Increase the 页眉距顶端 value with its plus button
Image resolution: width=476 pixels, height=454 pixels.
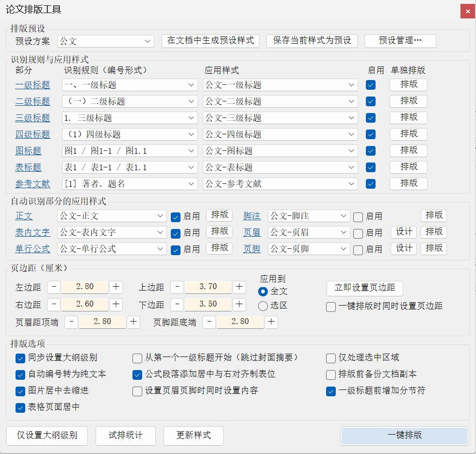point(133,322)
